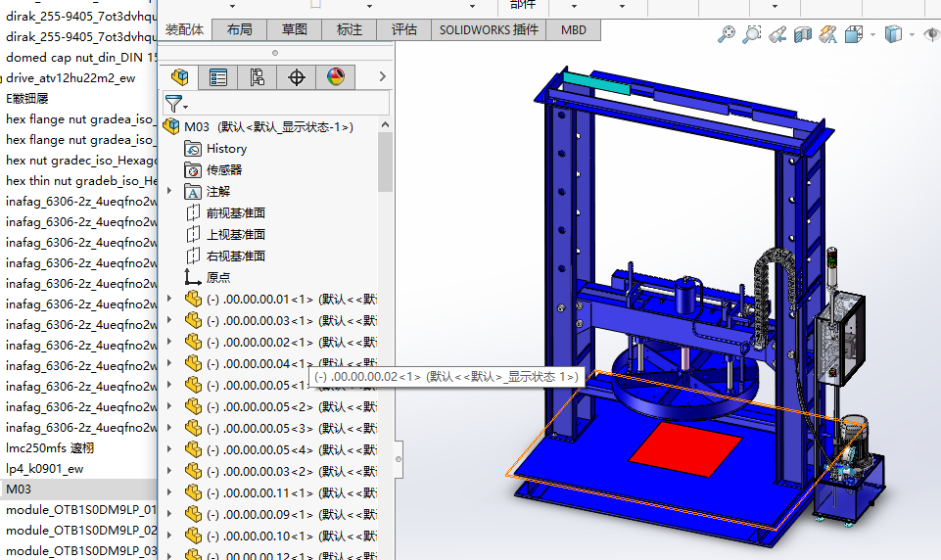Select the History folder in tree

pos(226,149)
